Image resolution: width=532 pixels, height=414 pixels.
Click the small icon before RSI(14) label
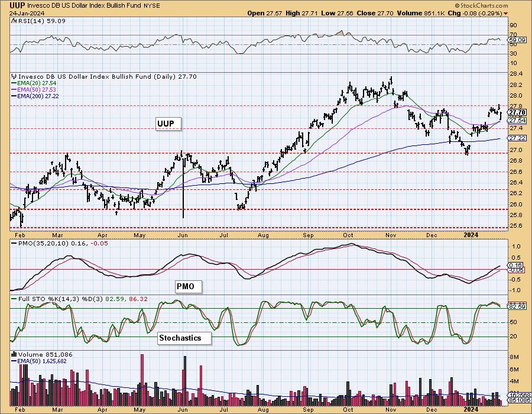pos(13,21)
